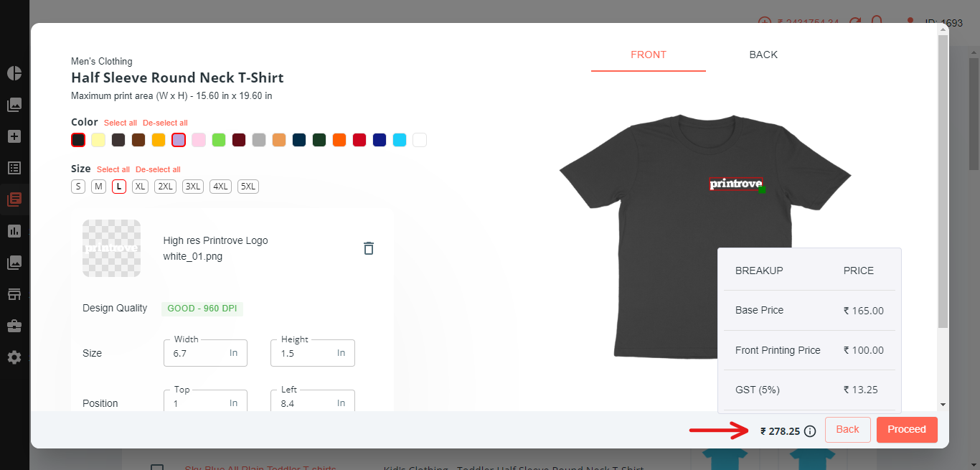Image resolution: width=980 pixels, height=470 pixels.
Task: Select the light pink color swatch
Action: point(199,140)
